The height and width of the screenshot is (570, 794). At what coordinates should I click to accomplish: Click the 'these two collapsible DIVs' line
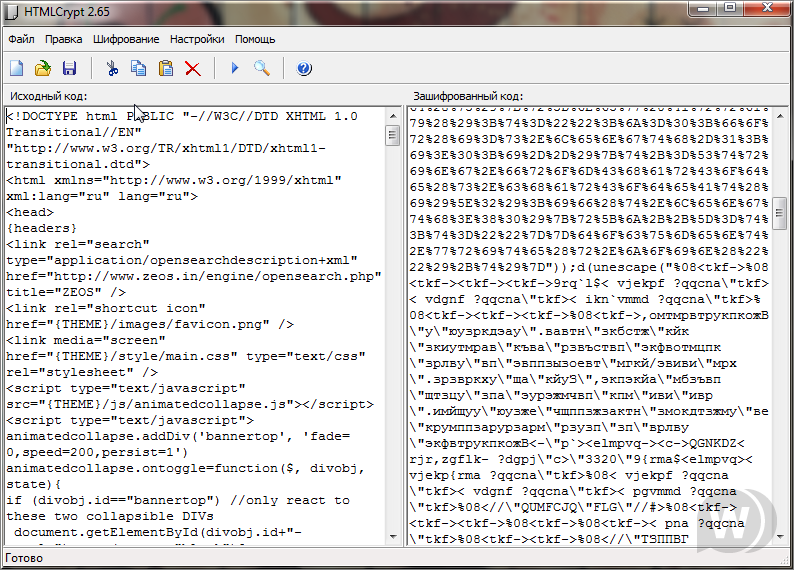110,516
